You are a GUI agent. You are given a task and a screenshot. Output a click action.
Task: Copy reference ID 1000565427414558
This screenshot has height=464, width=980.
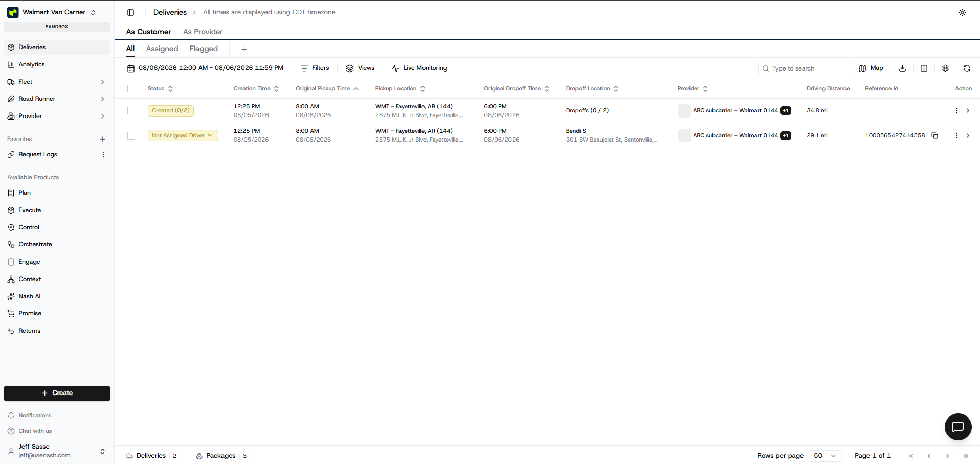[935, 136]
